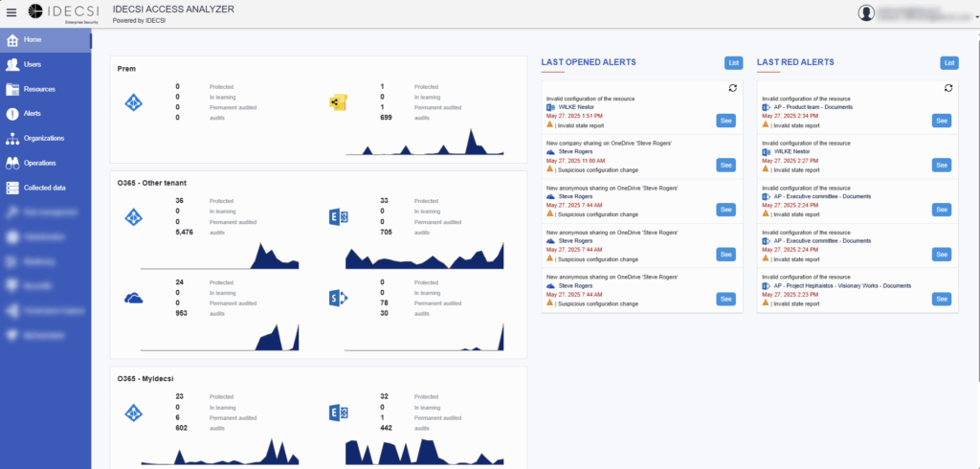Click the Operations binoculars icon
The height and width of the screenshot is (469, 980).
coord(11,164)
